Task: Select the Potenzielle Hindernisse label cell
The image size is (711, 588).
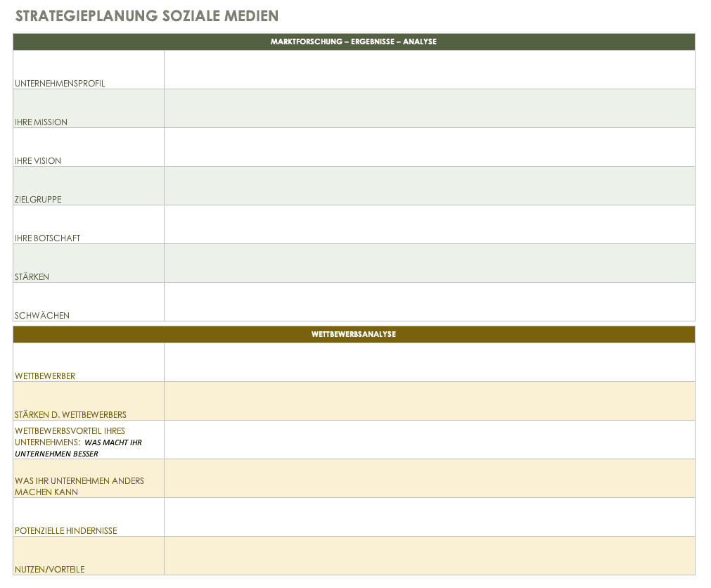Action: 89,518
